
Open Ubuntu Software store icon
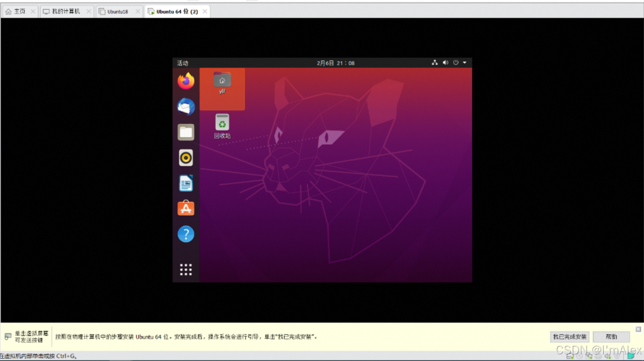tap(185, 209)
